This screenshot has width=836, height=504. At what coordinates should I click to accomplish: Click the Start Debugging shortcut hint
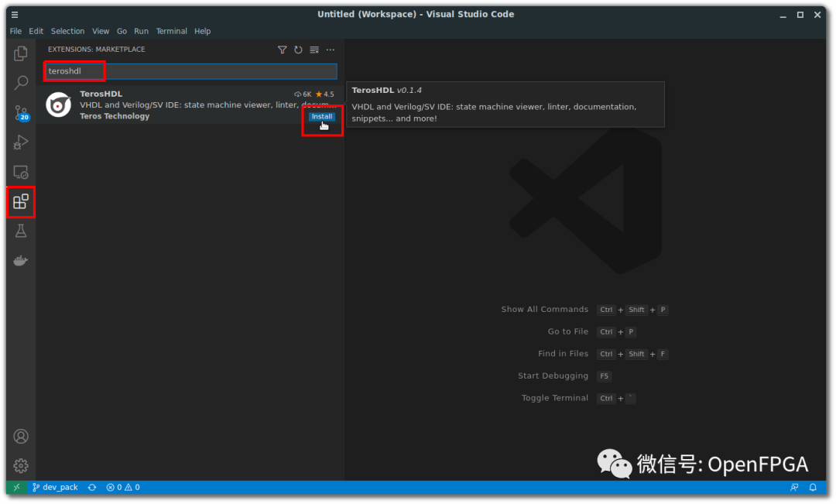564,376
